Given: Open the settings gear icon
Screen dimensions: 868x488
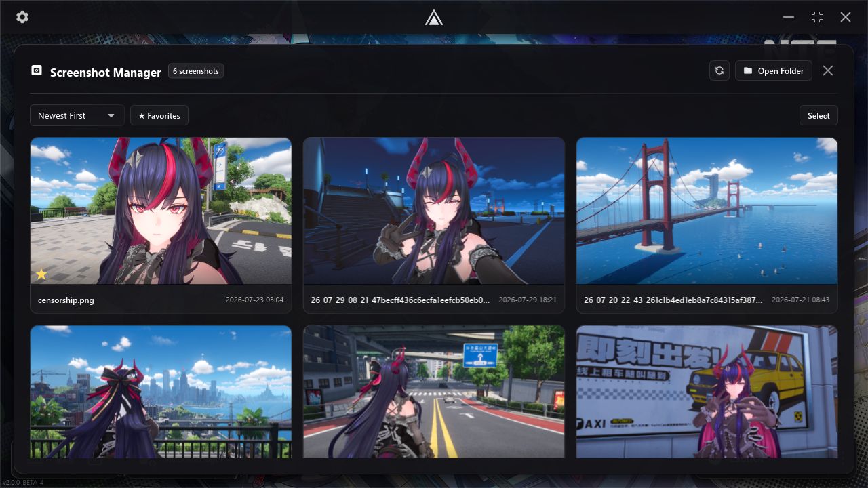Looking at the screenshot, I should click(22, 17).
